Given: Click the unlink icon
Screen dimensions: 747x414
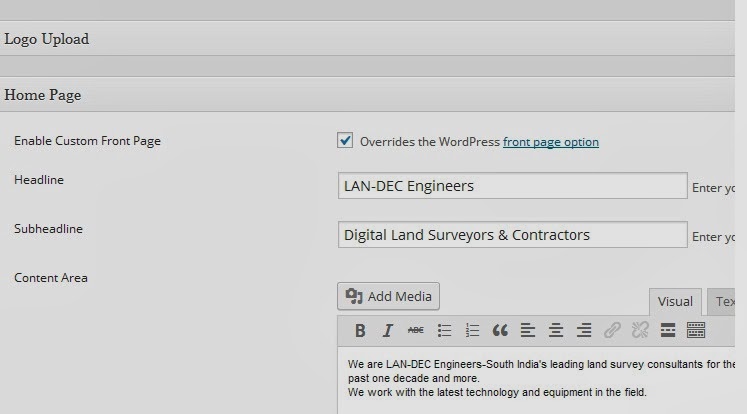Looking at the screenshot, I should click(640, 330).
